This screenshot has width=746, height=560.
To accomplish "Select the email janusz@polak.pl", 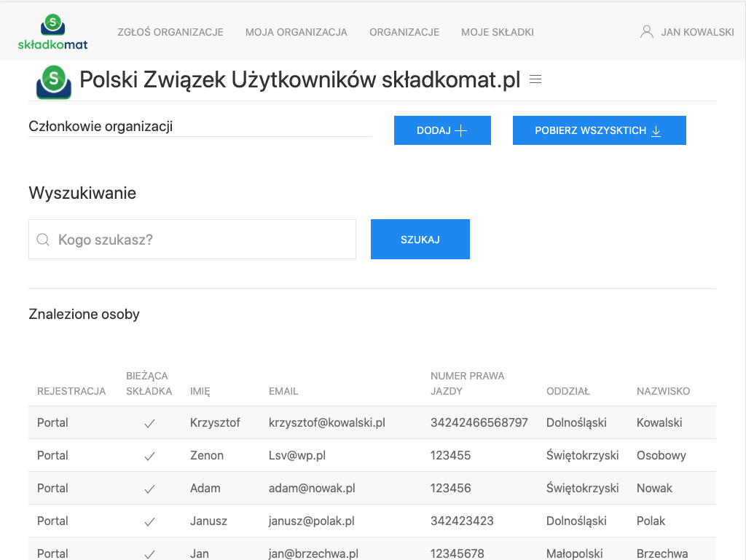I will [311, 521].
